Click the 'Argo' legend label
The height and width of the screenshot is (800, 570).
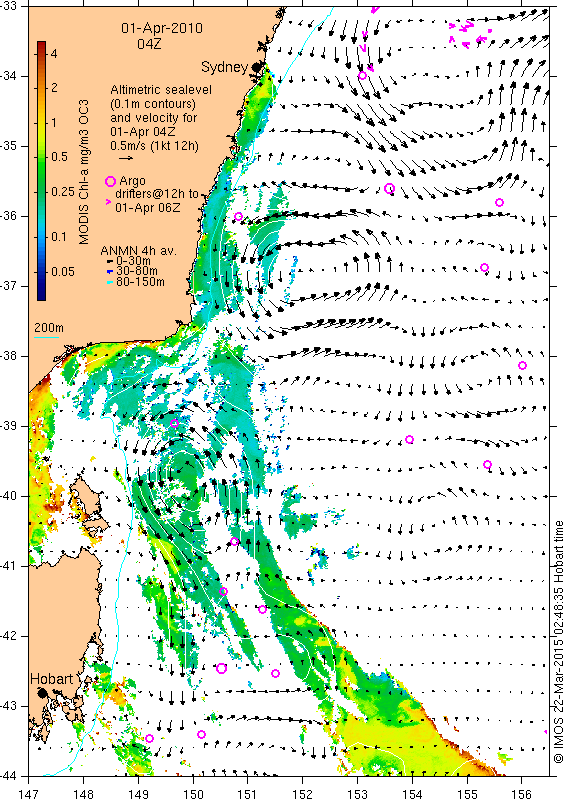[x=132, y=181]
